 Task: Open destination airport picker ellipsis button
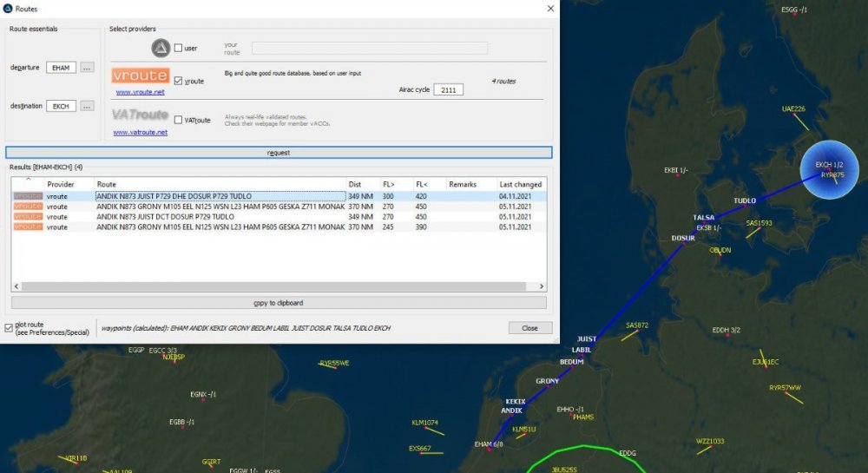[87, 106]
